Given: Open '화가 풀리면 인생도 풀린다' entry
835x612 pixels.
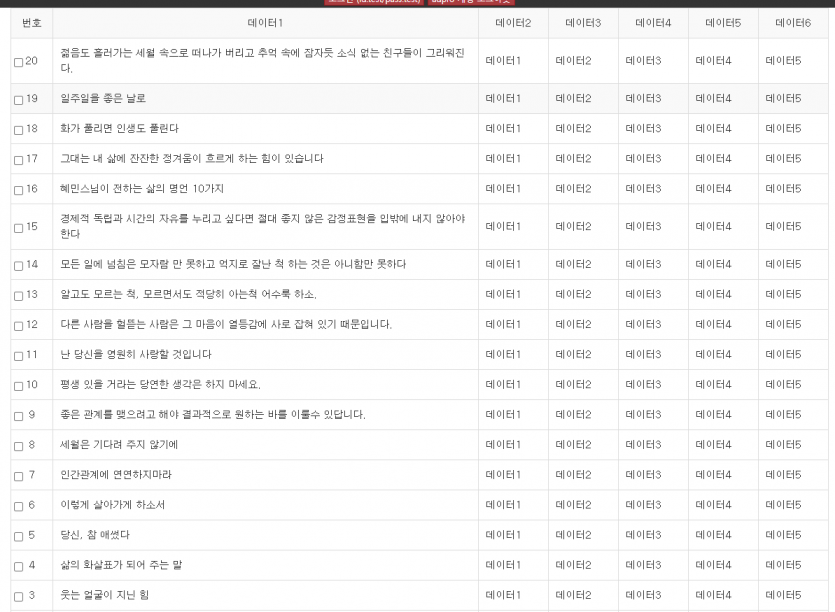Looking at the screenshot, I should (119, 129).
